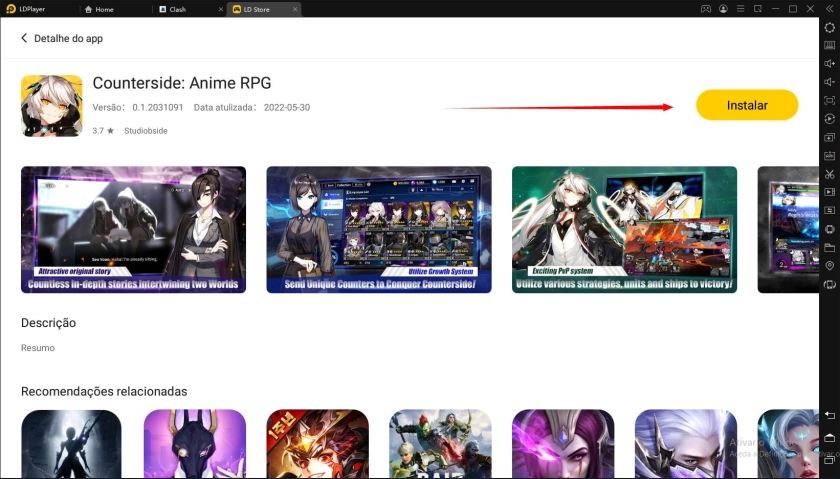Click the volume down icon
The width and height of the screenshot is (840, 479).
click(x=829, y=82)
